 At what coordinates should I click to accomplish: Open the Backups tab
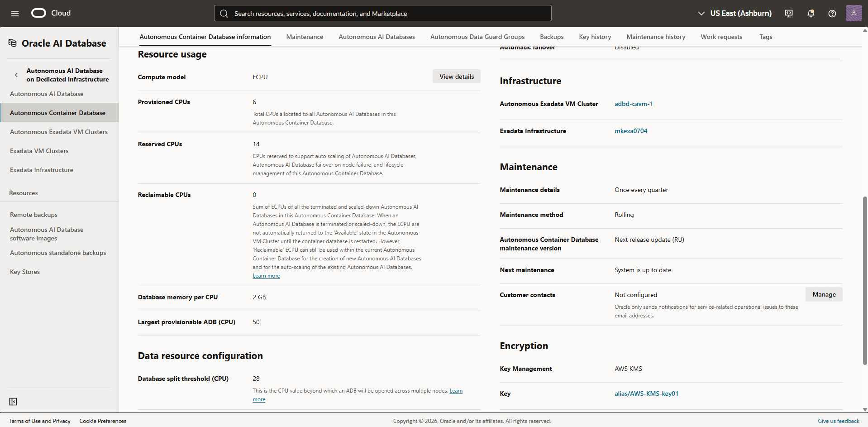click(x=552, y=37)
